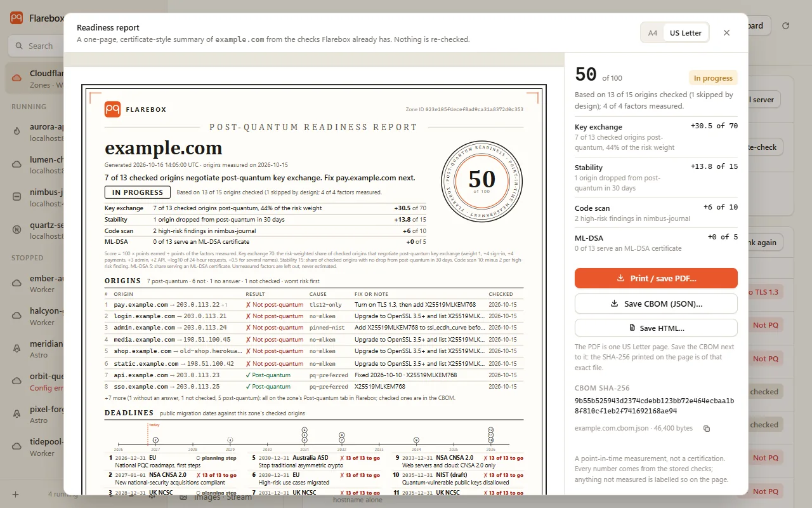Click the example.com heading in report
The height and width of the screenshot is (508, 812).
(x=163, y=148)
